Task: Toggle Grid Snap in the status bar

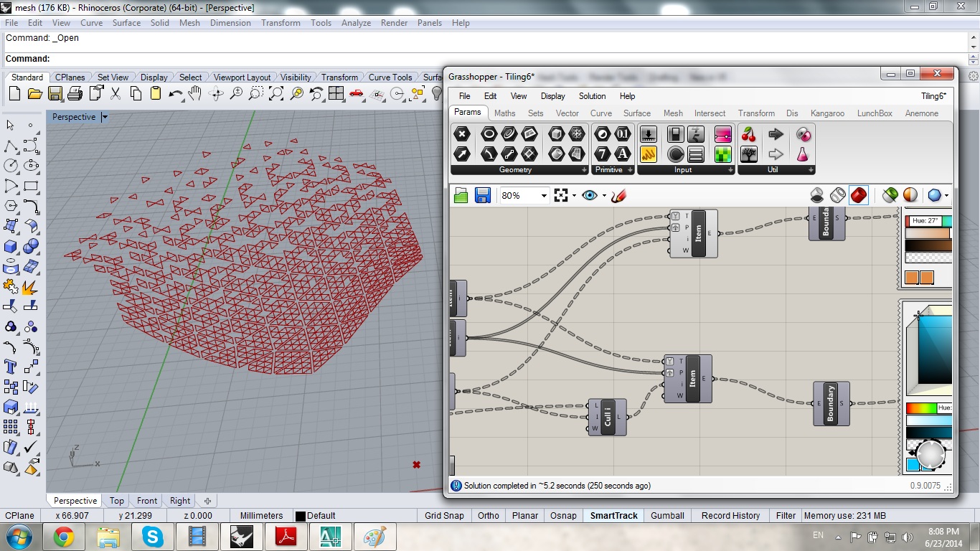Action: point(444,515)
